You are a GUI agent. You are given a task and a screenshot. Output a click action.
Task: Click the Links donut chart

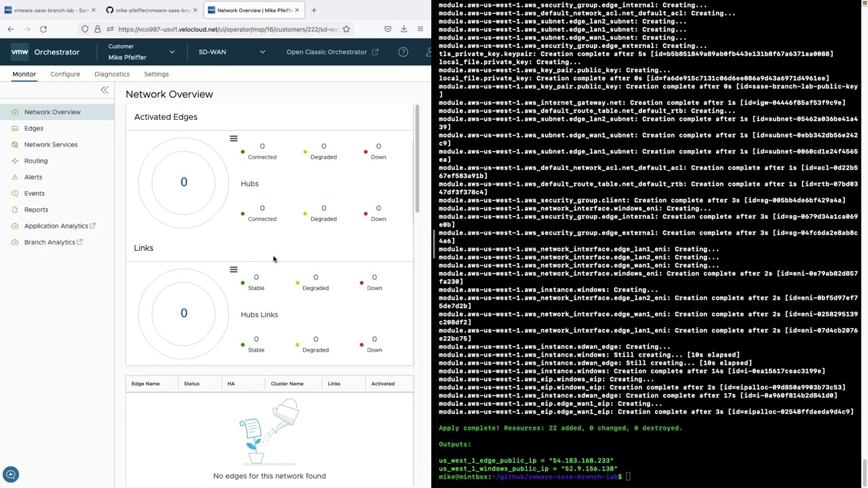184,313
